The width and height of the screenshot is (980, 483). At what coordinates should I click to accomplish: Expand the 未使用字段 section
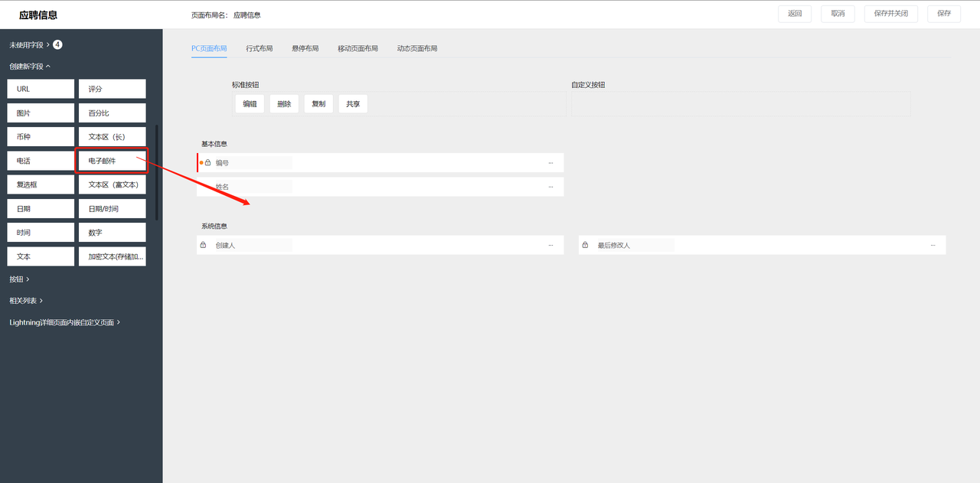point(29,45)
